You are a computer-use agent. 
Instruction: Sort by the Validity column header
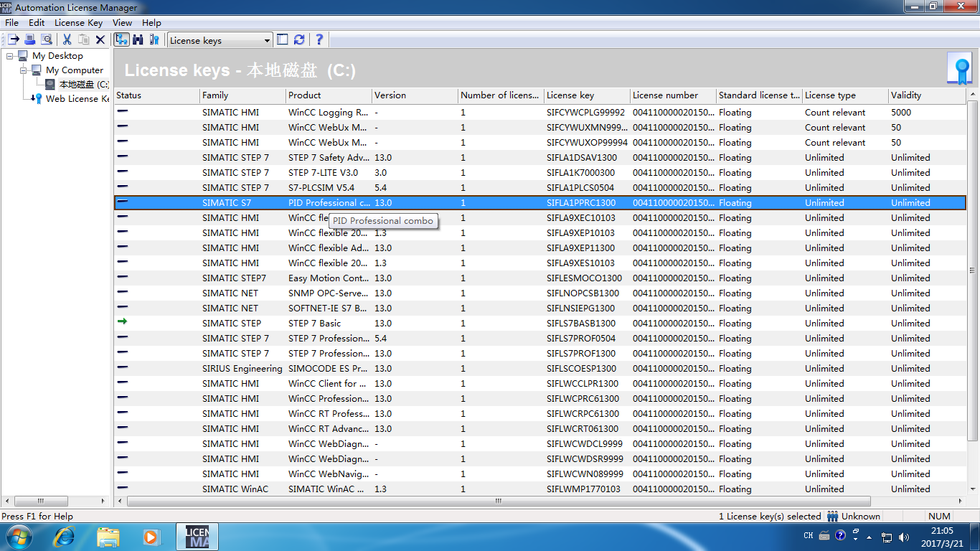click(925, 95)
